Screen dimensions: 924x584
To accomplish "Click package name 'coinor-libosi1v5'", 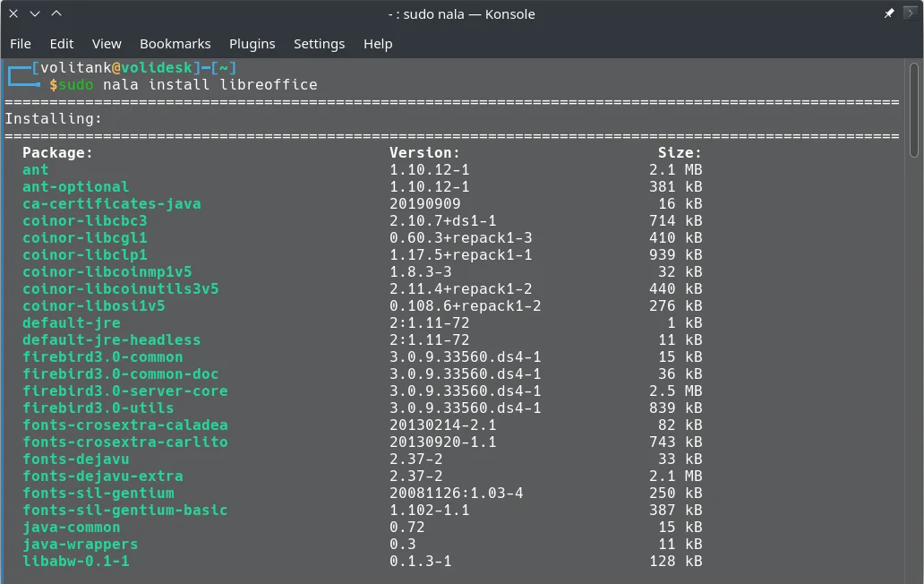I will click(x=94, y=306).
